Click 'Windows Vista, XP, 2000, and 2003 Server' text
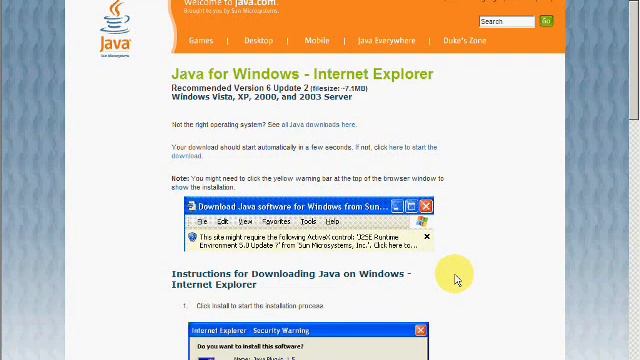 coord(262,97)
